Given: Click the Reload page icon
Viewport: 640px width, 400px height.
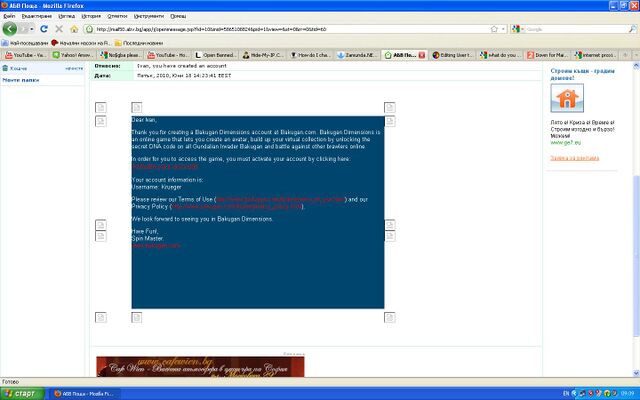Looking at the screenshot, I should point(45,29).
